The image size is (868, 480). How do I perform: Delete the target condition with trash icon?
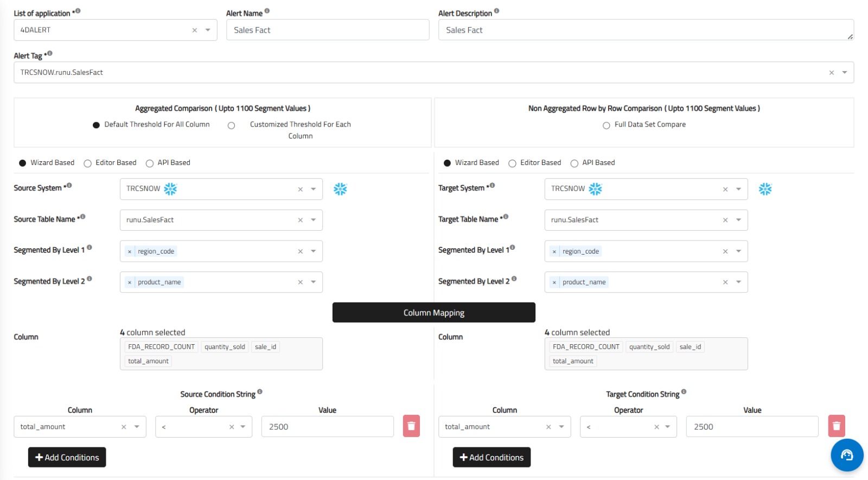(836, 426)
